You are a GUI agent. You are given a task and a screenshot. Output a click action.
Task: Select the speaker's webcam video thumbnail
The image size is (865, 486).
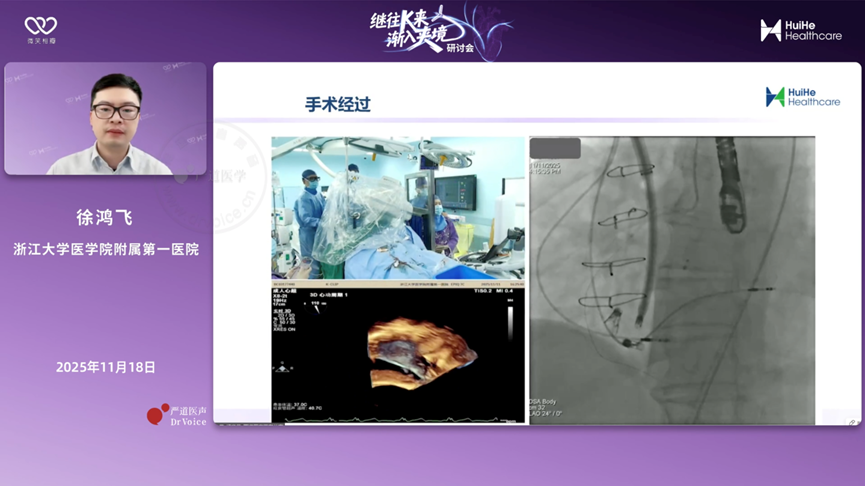click(105, 119)
